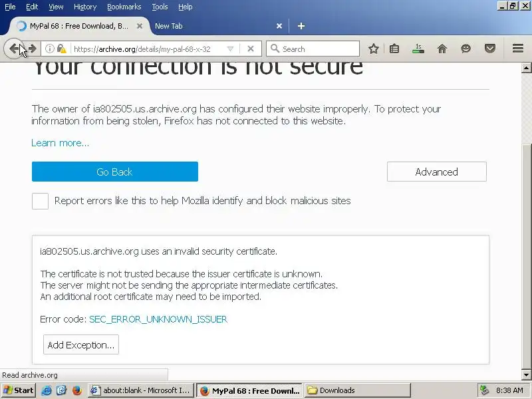Click the scrollbar up arrow
The width and height of the screenshot is (532, 399).
526,68
